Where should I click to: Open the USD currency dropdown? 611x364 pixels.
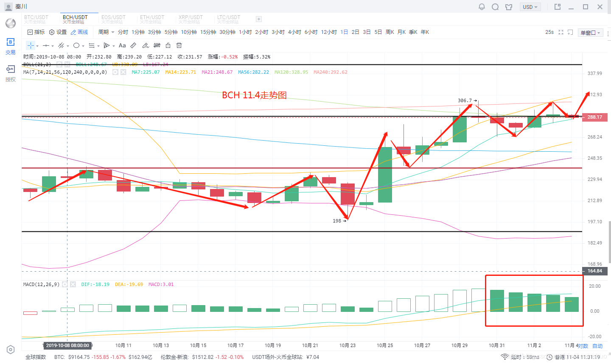(x=530, y=7)
